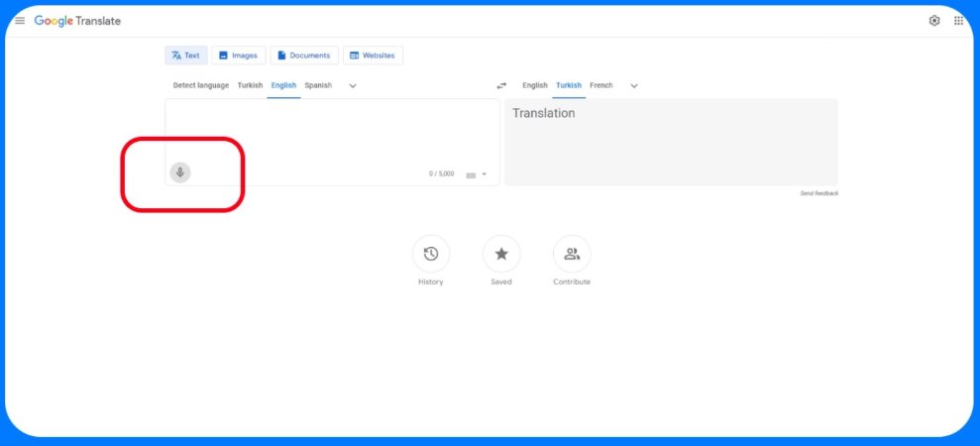The width and height of the screenshot is (980, 446).
Task: Click the 0 / 5,000 character counter
Action: tap(441, 173)
